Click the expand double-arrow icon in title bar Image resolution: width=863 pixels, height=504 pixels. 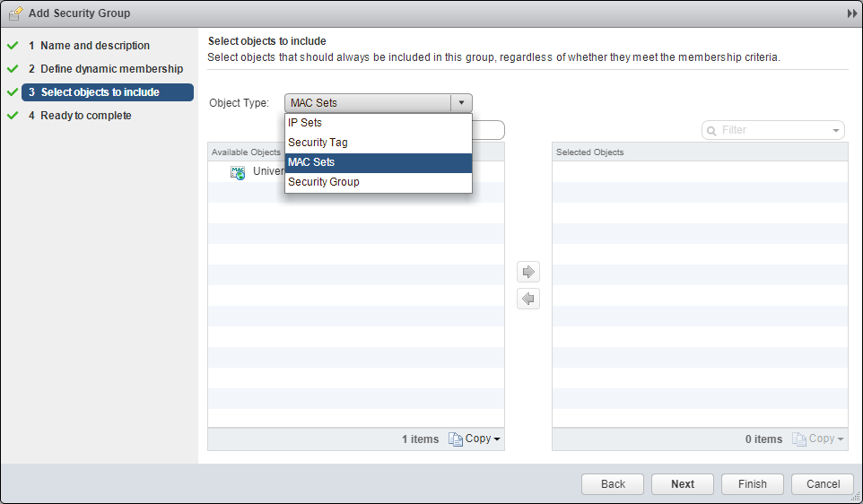(851, 13)
